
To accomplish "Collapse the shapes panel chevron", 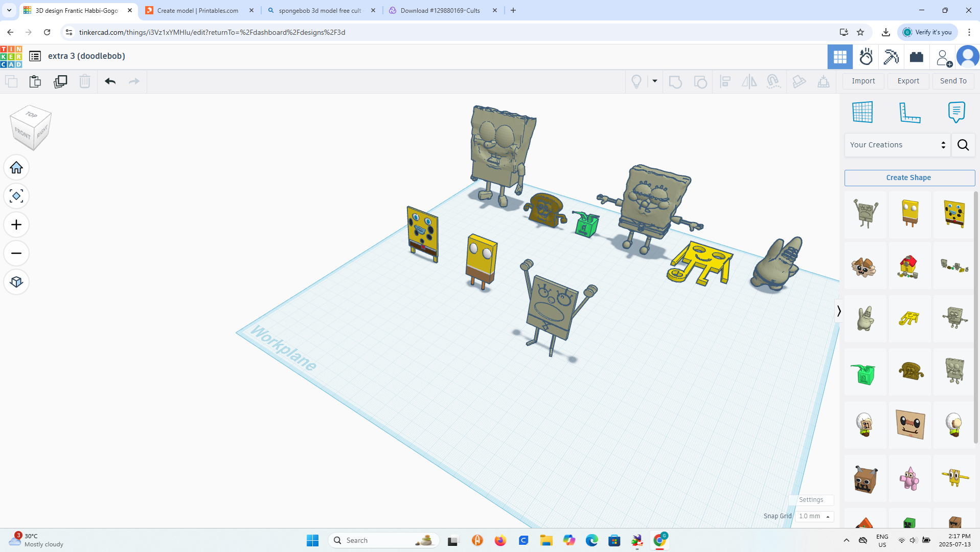I will coord(839,311).
